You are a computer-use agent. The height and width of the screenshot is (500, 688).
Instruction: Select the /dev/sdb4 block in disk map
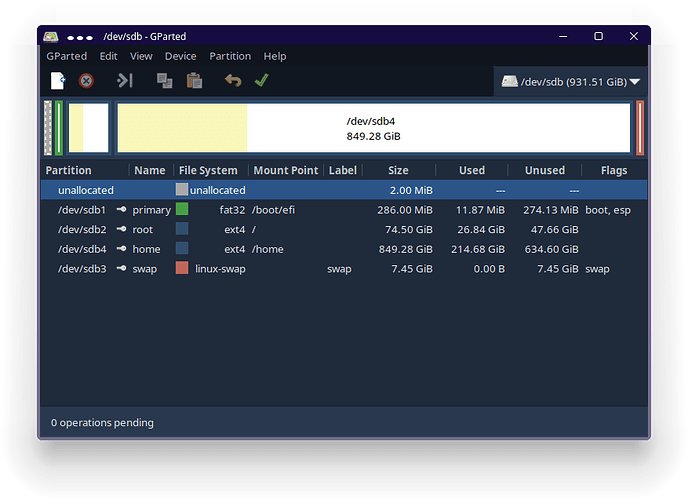click(373, 128)
